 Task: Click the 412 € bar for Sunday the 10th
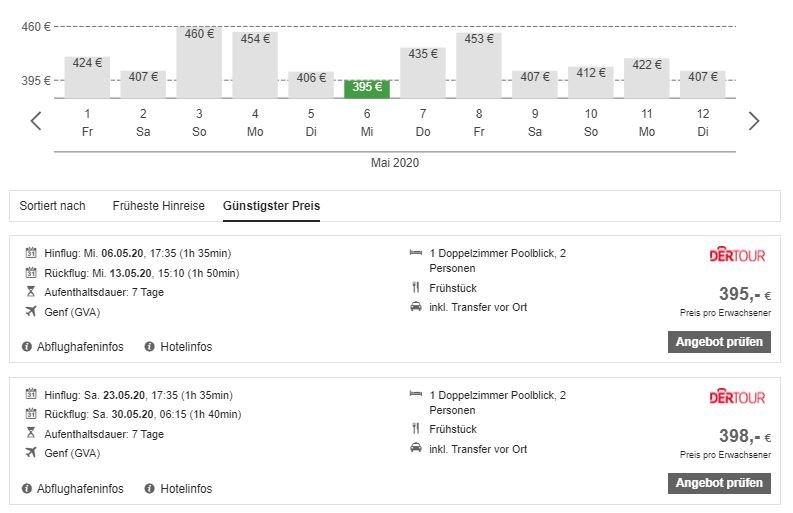(591, 81)
